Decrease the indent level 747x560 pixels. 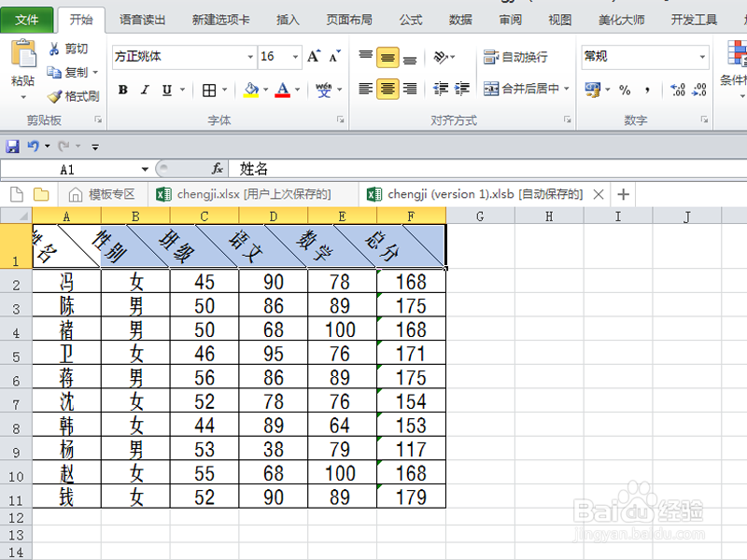441,89
